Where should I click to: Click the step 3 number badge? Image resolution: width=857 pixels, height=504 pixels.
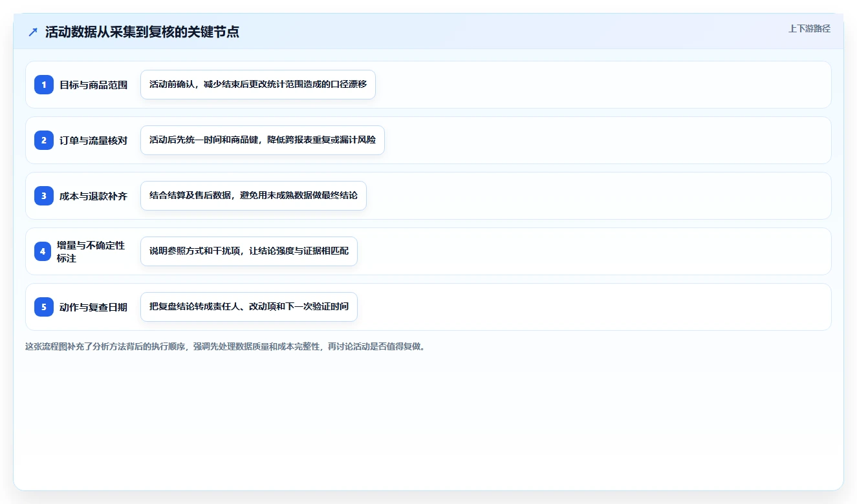coord(44,196)
